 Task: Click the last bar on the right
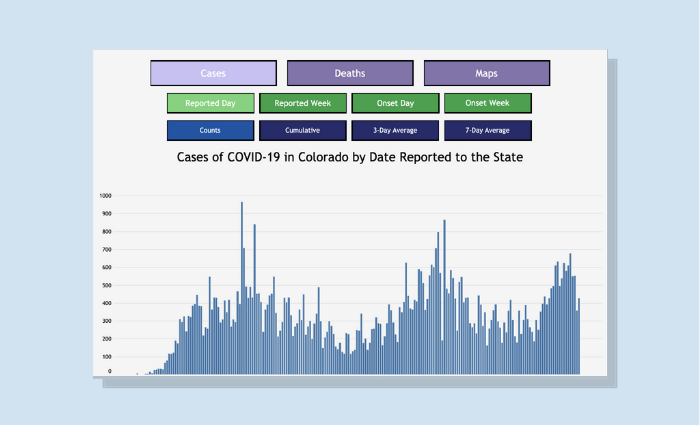[579, 338]
